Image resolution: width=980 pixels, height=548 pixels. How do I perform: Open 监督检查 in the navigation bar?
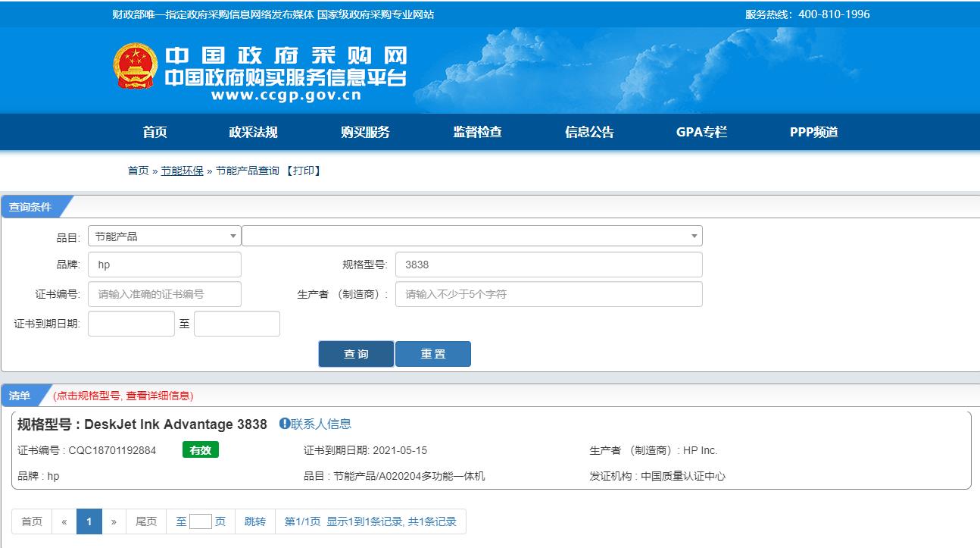click(x=477, y=132)
